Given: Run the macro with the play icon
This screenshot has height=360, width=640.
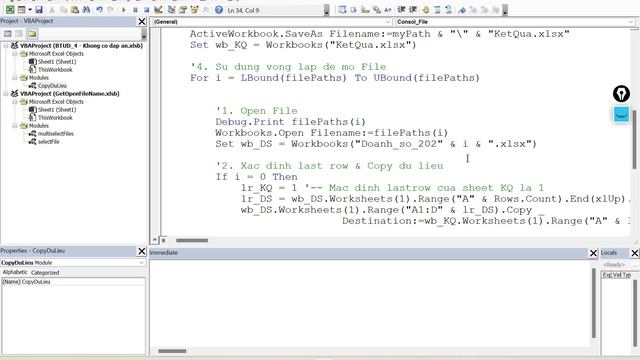Looking at the screenshot, I should coord(124,10).
